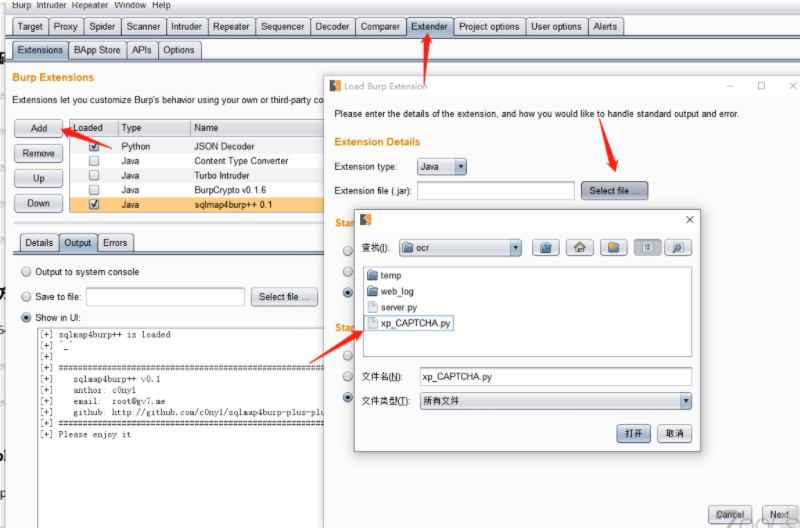Enable Turbo Intruder extension checkbox

coord(94,175)
